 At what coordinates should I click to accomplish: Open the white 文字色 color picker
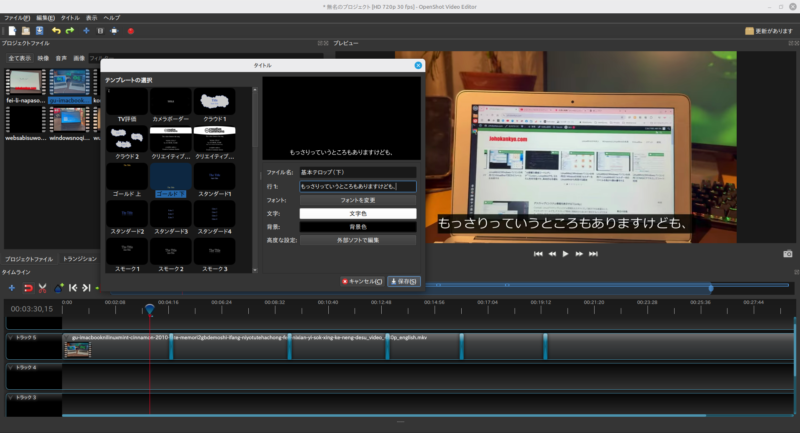tap(358, 213)
